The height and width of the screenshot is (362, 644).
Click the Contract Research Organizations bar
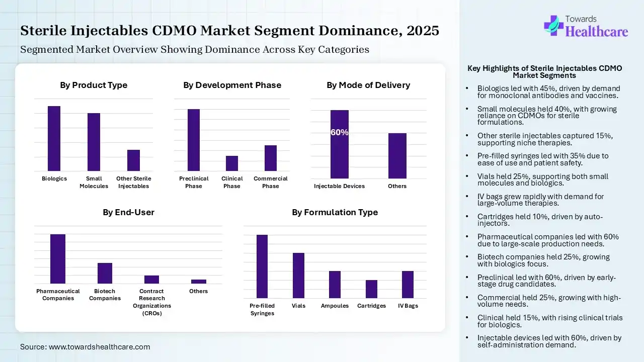(151, 280)
